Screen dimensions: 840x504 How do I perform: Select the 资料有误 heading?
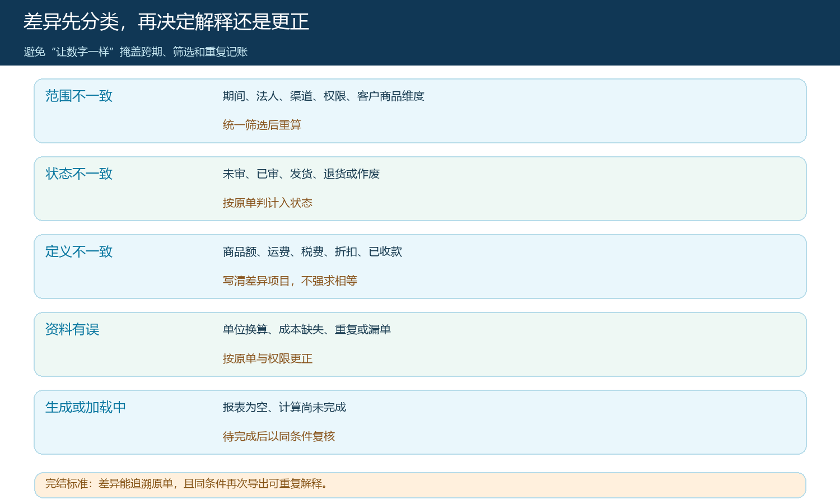pos(72,329)
